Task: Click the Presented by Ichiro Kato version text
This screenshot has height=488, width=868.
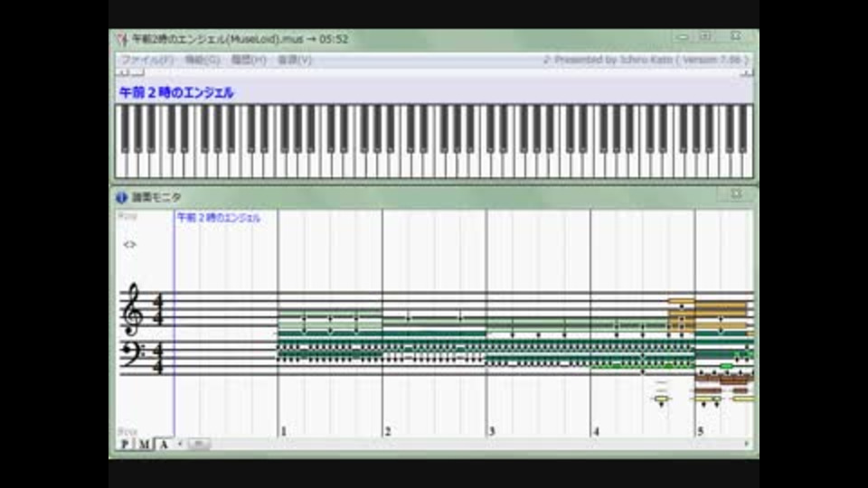Action: (x=646, y=60)
